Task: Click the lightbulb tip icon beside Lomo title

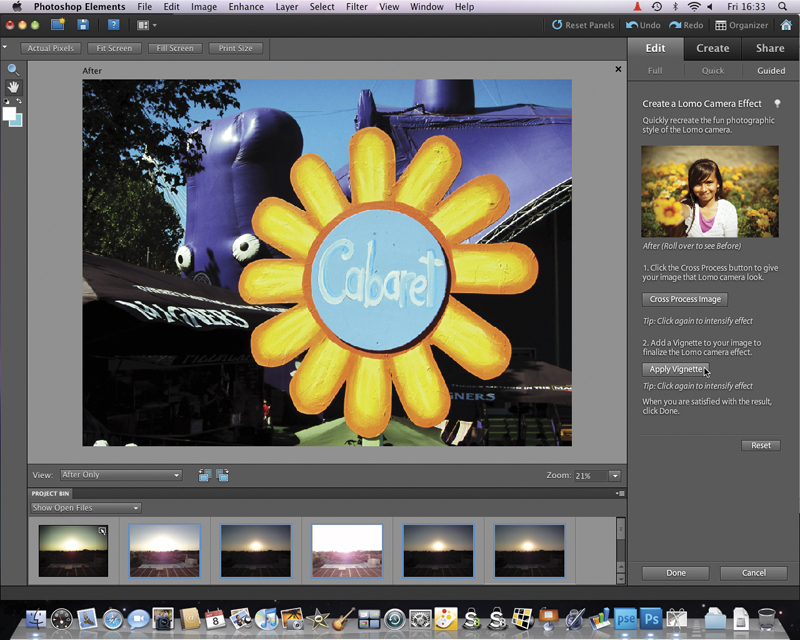Action: pos(777,104)
